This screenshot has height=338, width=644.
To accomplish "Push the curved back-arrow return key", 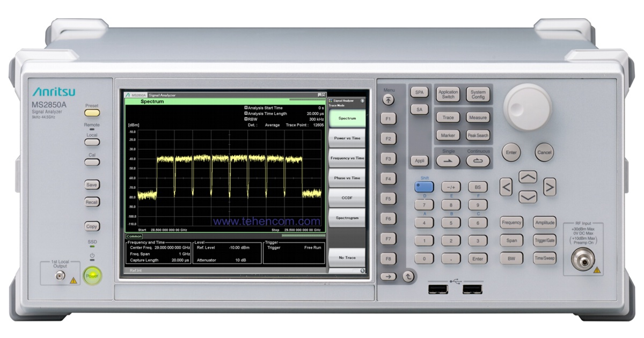I will 409,277.
